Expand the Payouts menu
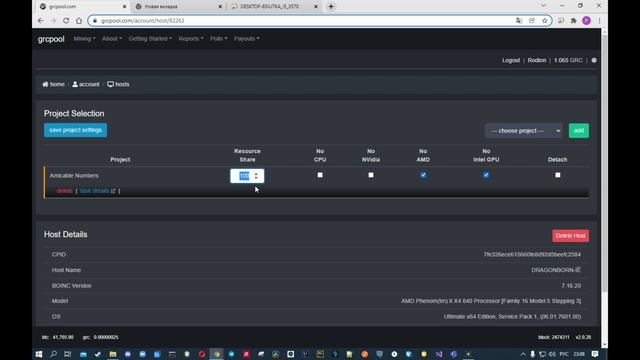The width and height of the screenshot is (640, 360). point(247,39)
